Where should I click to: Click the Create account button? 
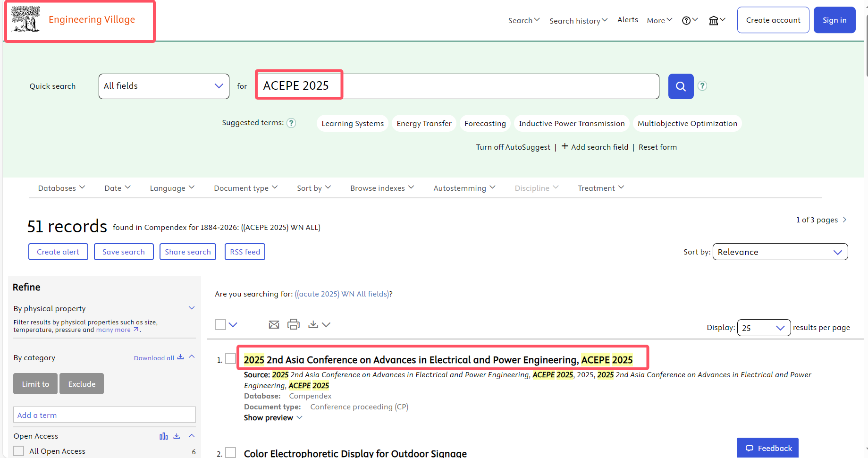tap(773, 20)
